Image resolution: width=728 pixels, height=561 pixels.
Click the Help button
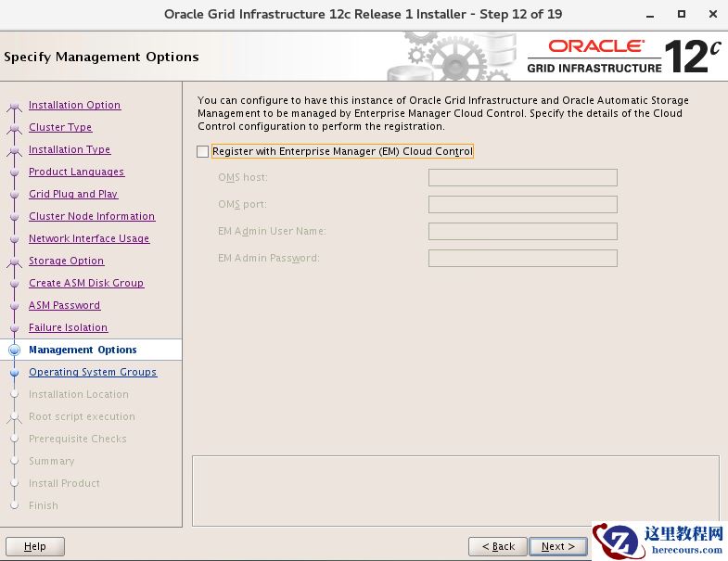35,546
